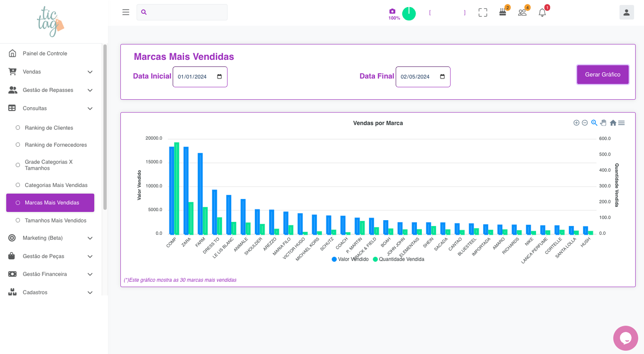Screen dimensions: 644x354
Task: Enter fullscreen mode with expand icon
Action: 483,12
